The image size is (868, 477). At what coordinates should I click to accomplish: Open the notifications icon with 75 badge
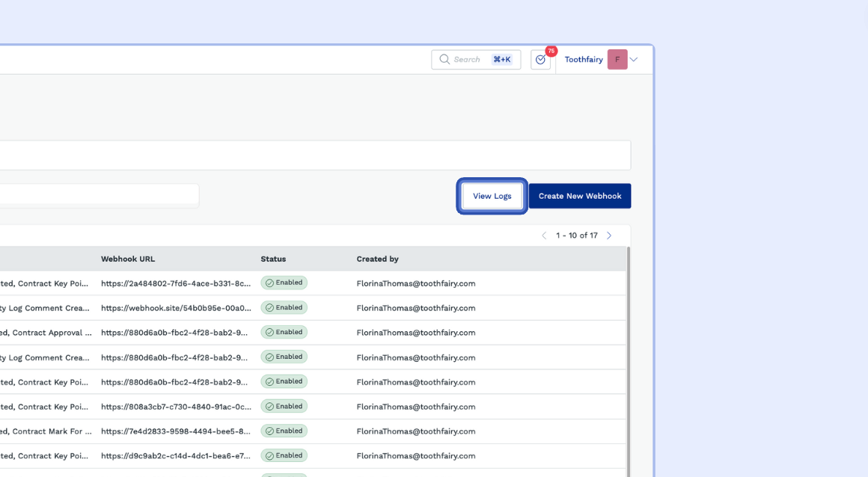(540, 60)
